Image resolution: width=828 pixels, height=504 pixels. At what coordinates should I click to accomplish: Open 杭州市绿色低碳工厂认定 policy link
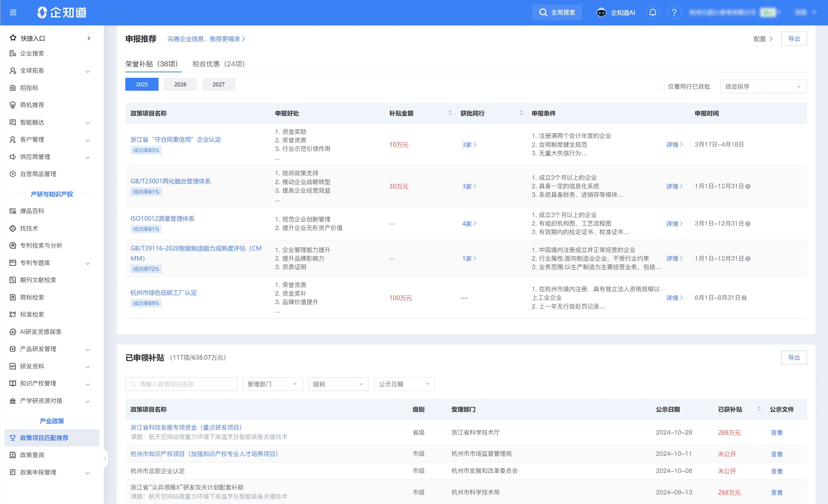[x=164, y=292]
